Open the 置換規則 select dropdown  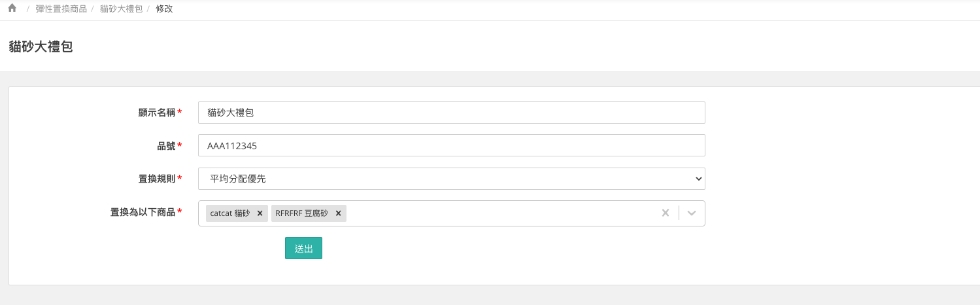coord(451,178)
